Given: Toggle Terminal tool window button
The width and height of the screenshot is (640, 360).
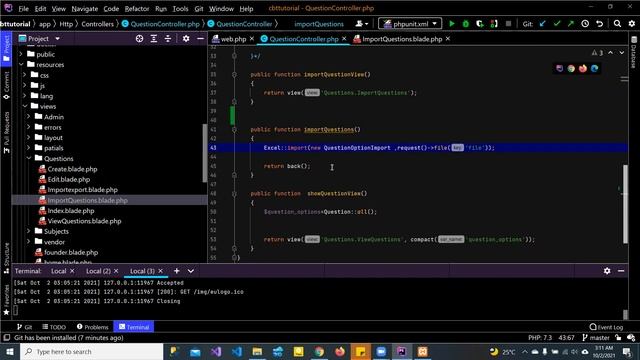Looking at the screenshot, I should pos(134,327).
